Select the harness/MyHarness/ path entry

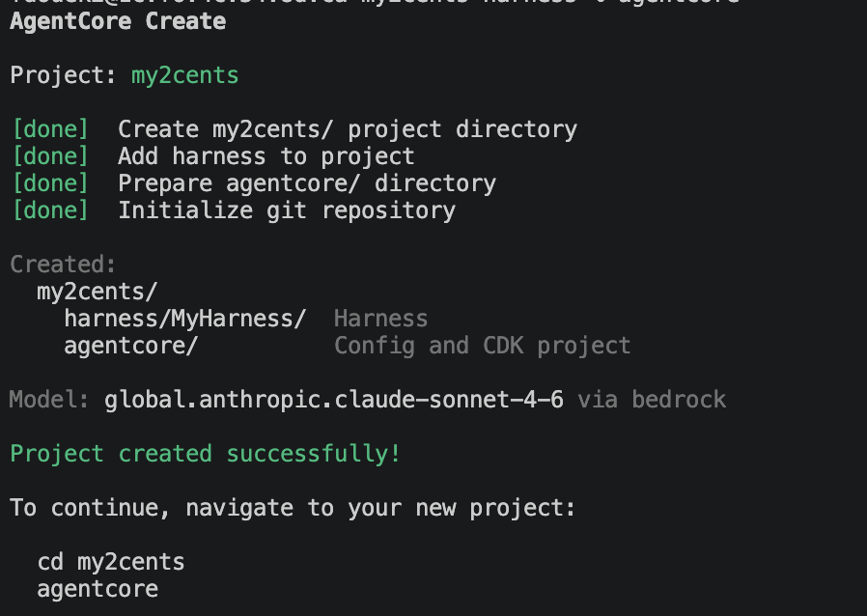(184, 319)
